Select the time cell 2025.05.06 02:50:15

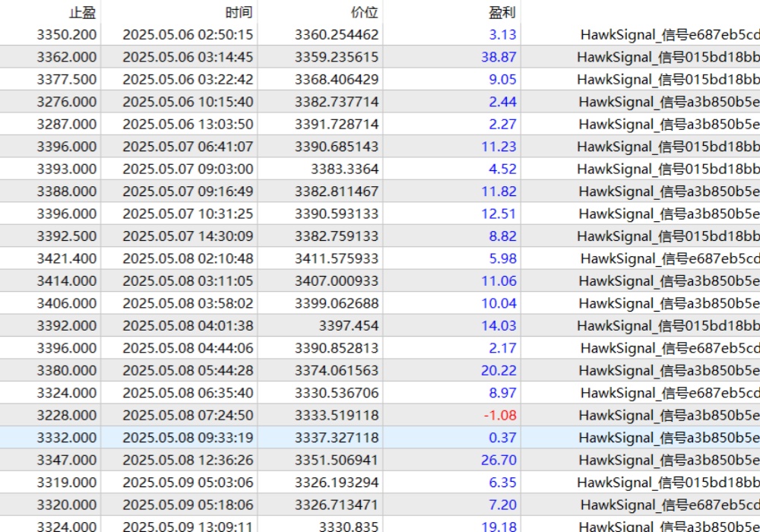[188, 34]
